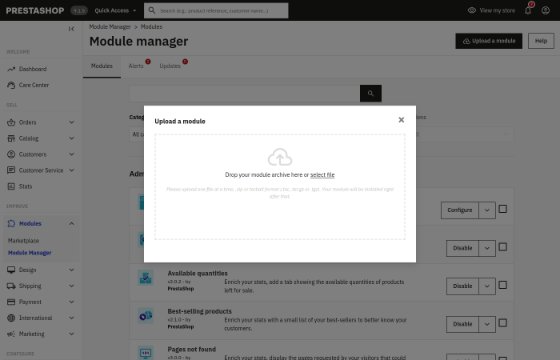Viewport: 560px width, 360px height.
Task: Open Available quantities Disable dropdown arrow
Action: click(487, 286)
